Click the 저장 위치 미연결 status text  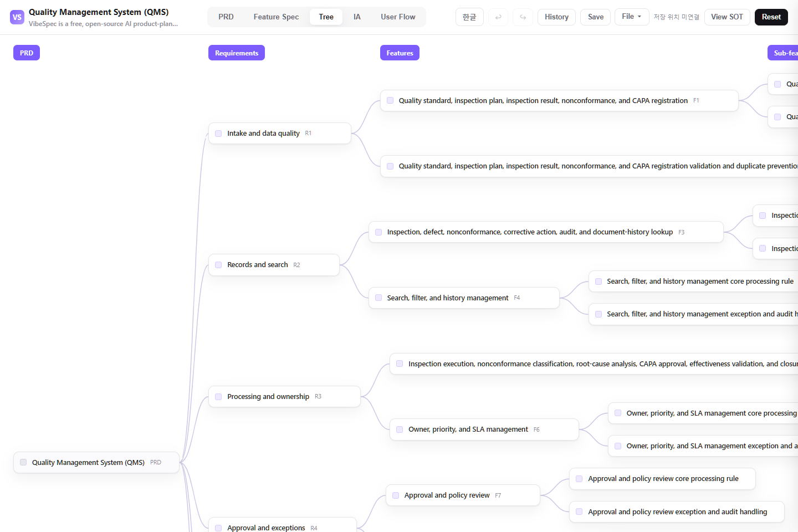point(676,17)
